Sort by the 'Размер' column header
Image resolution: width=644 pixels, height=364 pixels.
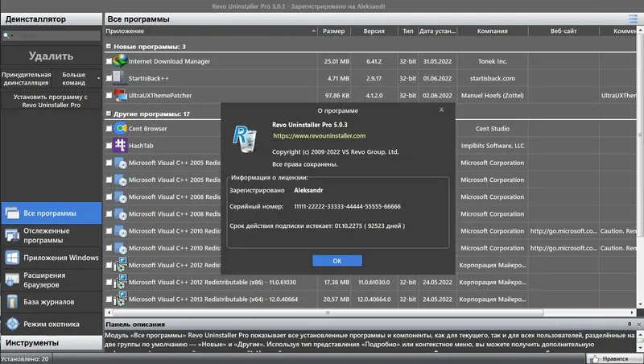click(334, 31)
